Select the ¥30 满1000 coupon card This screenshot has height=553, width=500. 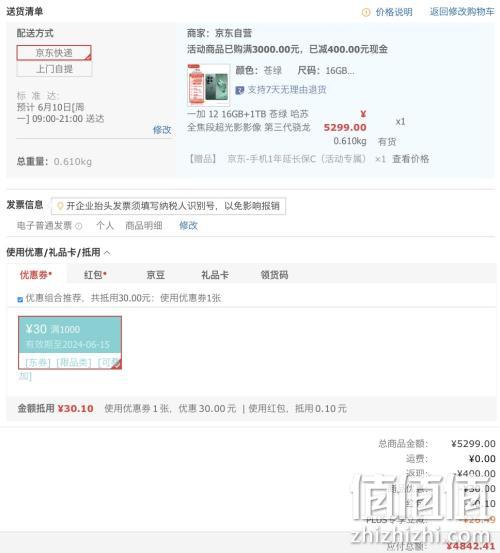pyautogui.click(x=70, y=342)
